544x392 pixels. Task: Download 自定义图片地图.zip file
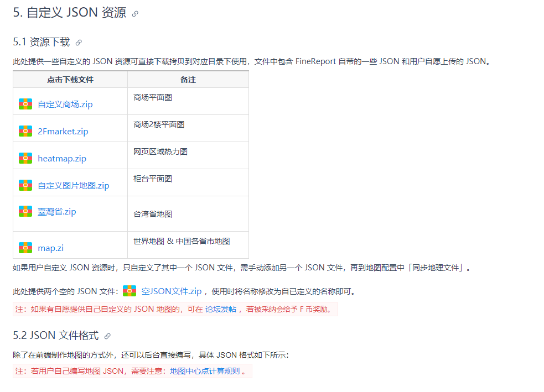click(x=74, y=185)
